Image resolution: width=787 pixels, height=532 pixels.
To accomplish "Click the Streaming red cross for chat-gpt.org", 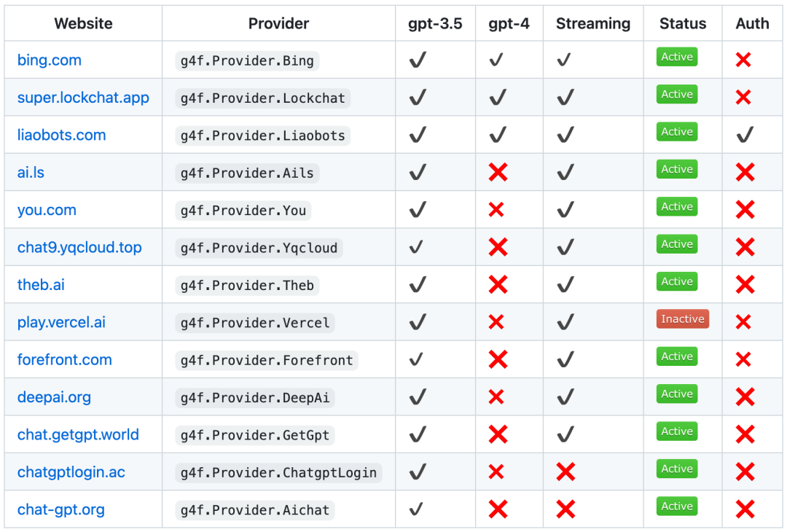I will tap(565, 509).
